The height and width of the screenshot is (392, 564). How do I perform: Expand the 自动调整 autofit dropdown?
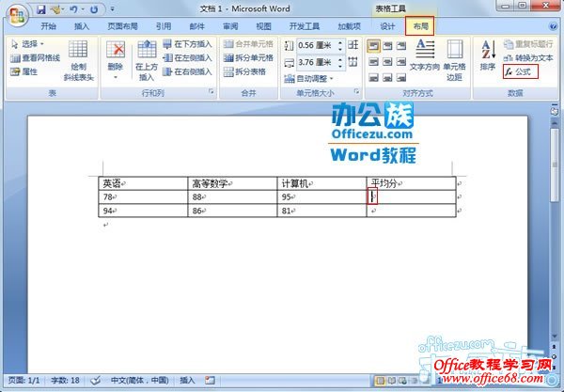[331, 78]
